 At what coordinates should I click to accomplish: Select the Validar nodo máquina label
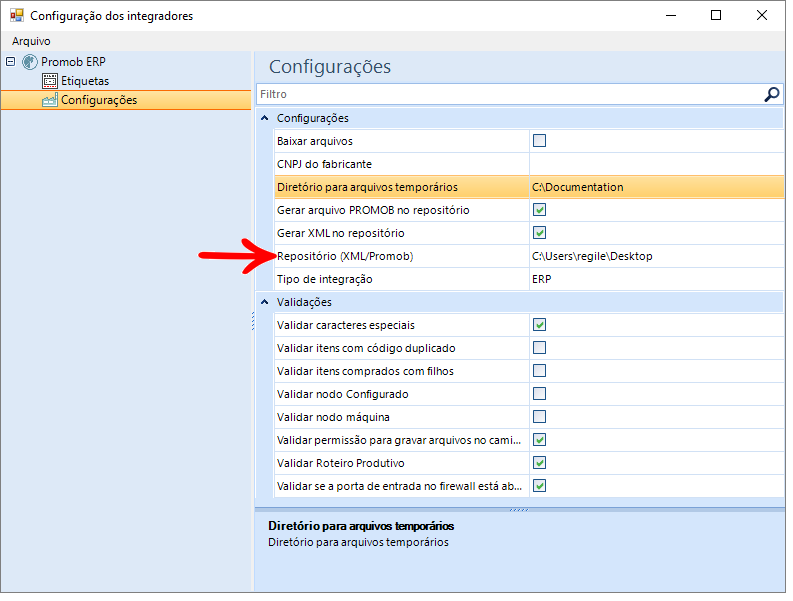pyautogui.click(x=333, y=417)
